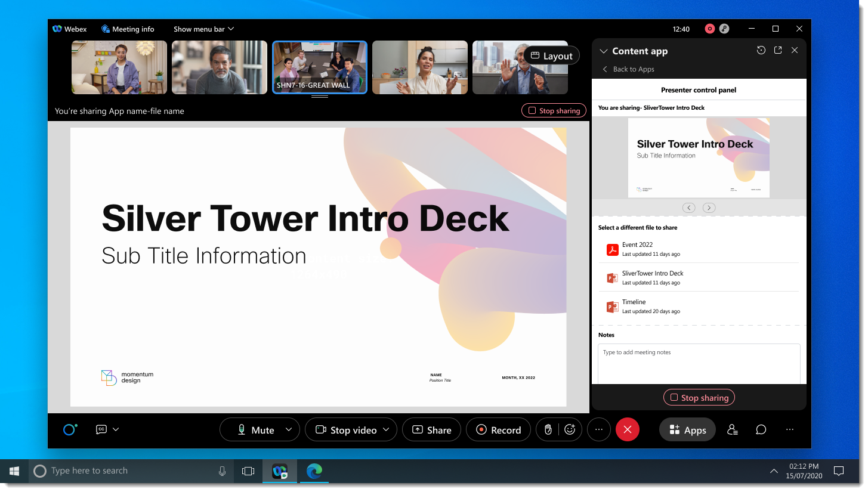Open Webex app from the taskbar
The width and height of the screenshot is (868, 492).
(x=280, y=471)
